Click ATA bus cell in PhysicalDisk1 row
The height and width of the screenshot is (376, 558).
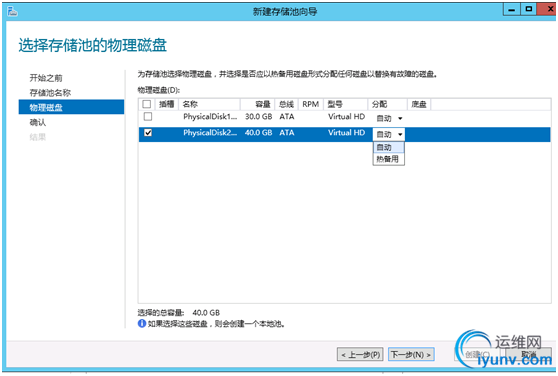287,117
